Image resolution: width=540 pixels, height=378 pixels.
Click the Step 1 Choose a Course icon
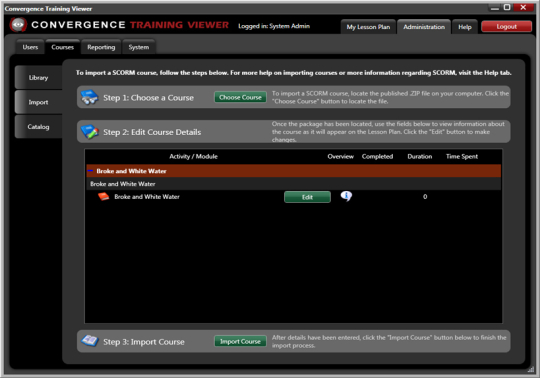click(89, 97)
